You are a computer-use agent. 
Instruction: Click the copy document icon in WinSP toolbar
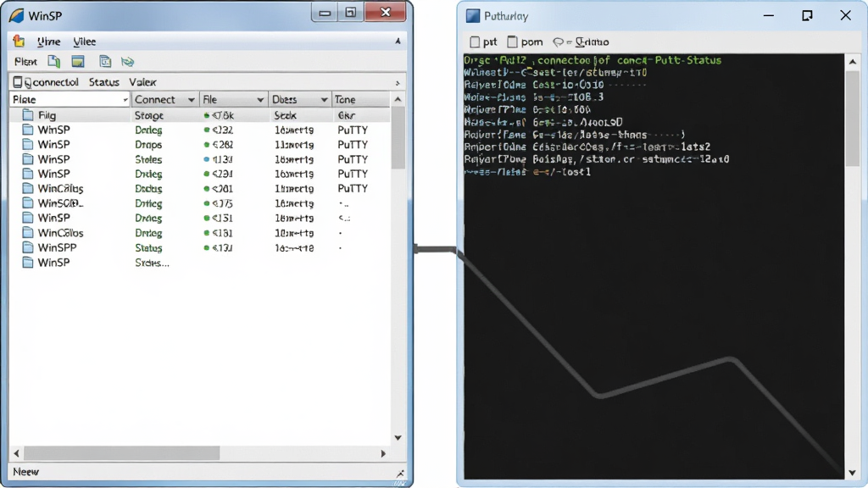click(53, 61)
